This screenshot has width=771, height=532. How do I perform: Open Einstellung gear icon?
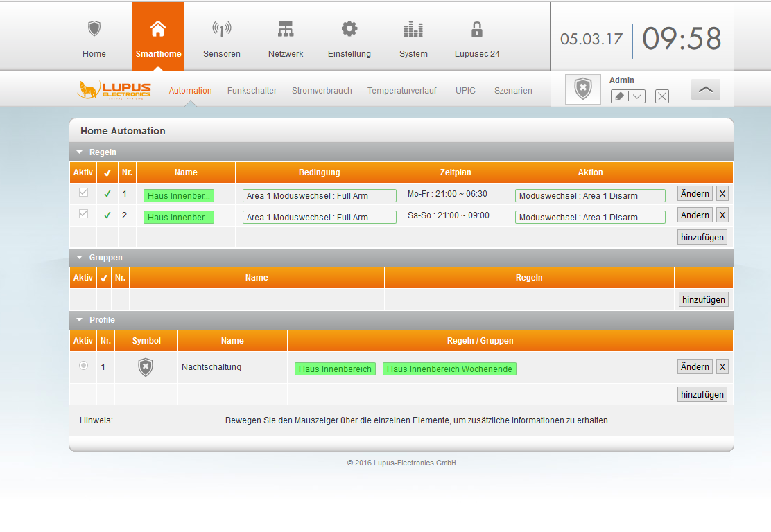tap(349, 29)
